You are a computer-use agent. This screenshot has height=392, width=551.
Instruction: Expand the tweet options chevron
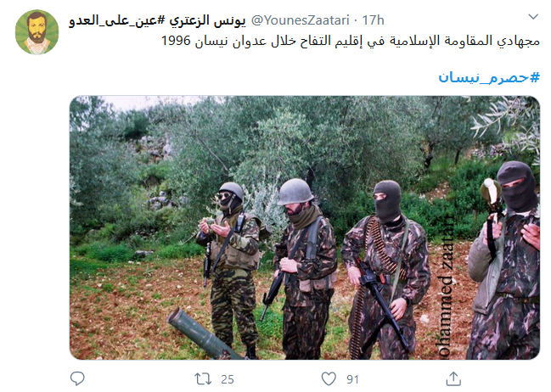pos(533,16)
